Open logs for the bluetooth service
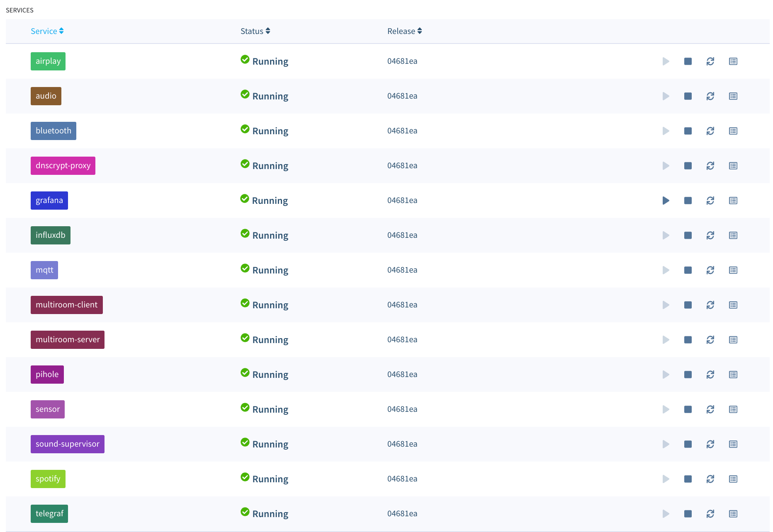Viewport: 773px width, 532px height. [x=733, y=131]
